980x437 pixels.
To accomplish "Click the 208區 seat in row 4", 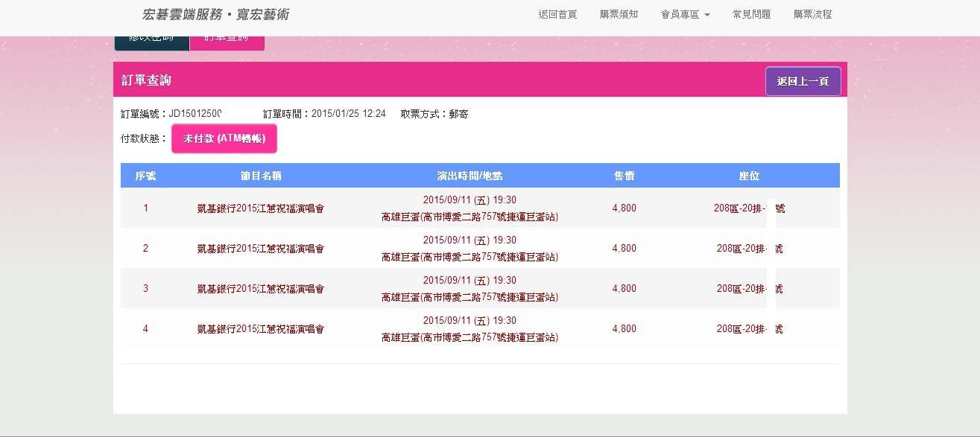I will coord(750,329).
